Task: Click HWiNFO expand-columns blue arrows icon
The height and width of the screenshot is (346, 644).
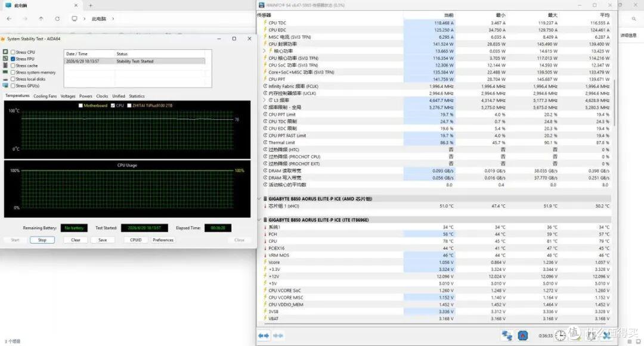Action: pos(264,336)
